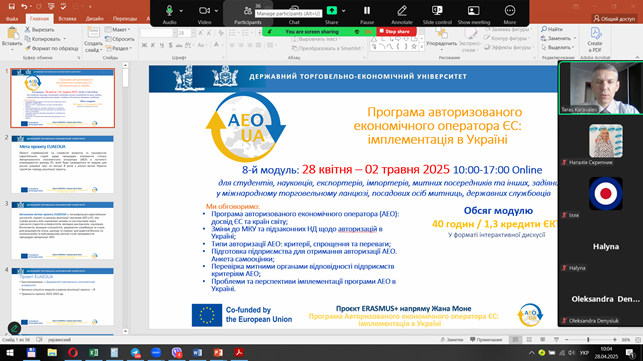Screen dimensions: 643x361
Task: Open Excel from the taskbar
Action: 93,353
